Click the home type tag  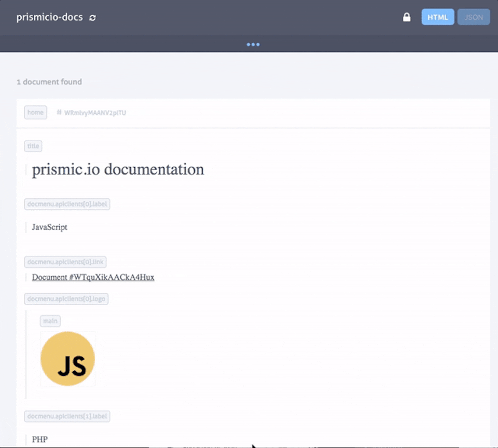point(36,113)
